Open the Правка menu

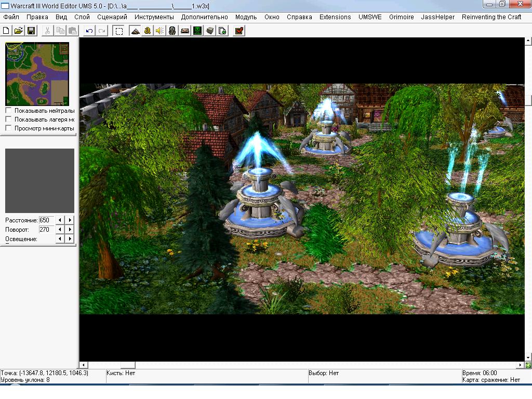point(37,17)
